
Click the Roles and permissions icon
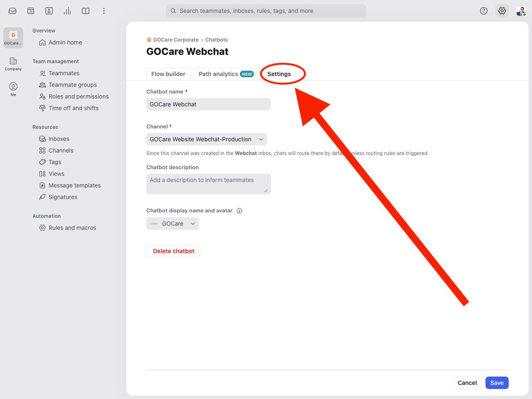(42, 96)
